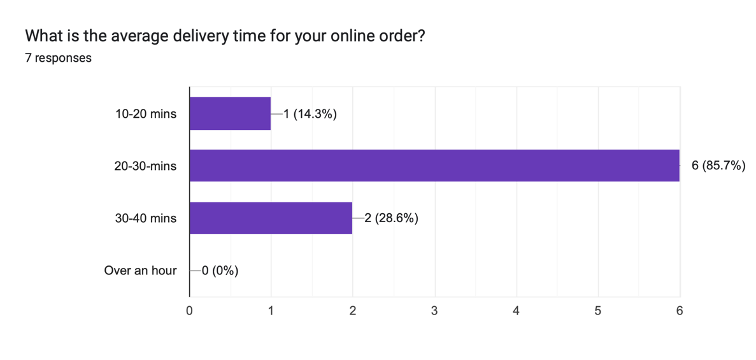Click the x-axis tick label 5

click(x=598, y=311)
